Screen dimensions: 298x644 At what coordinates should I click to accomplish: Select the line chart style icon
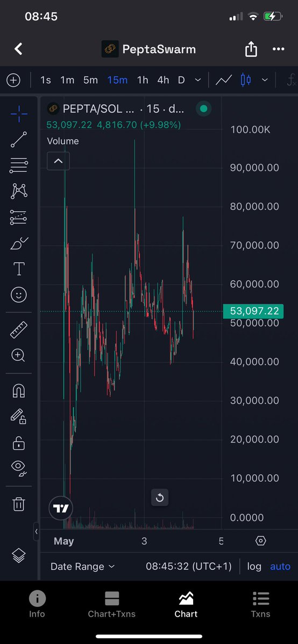pos(224,80)
